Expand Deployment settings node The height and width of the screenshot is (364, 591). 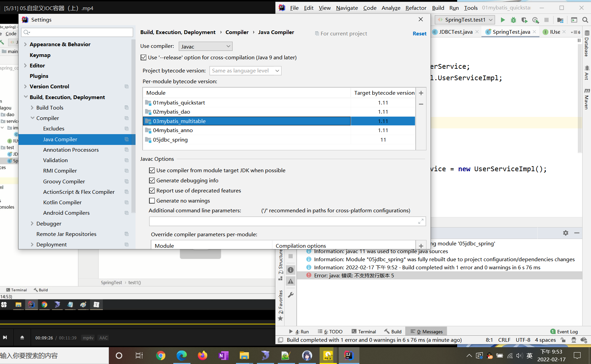[32, 244]
